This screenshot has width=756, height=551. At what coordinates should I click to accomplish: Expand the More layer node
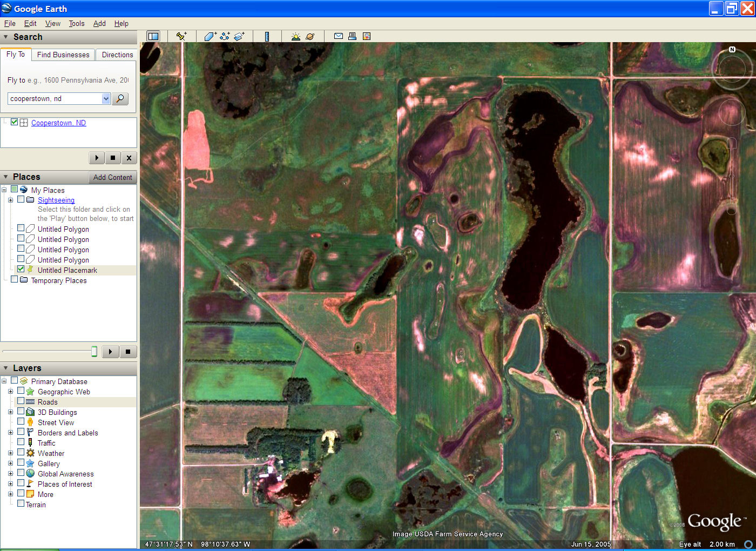click(x=10, y=494)
